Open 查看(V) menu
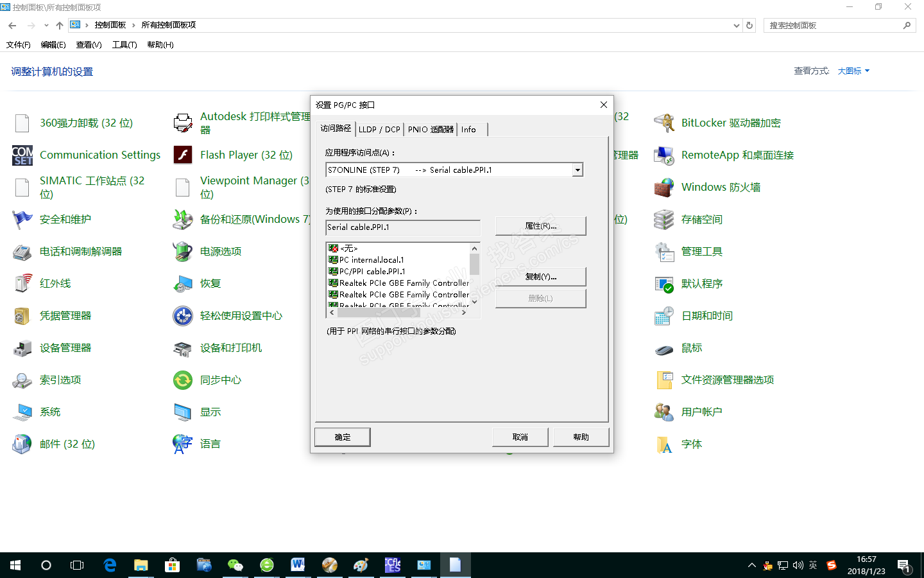Viewport: 924px width, 578px height. pyautogui.click(x=89, y=45)
